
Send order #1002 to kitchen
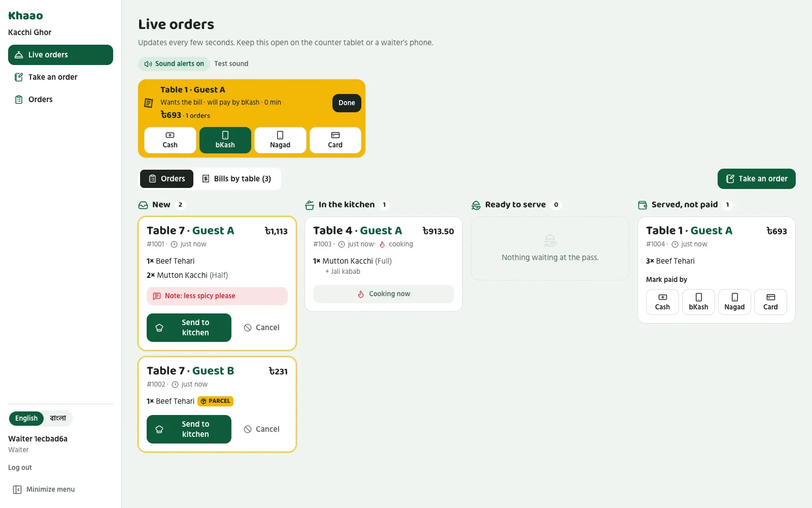click(x=189, y=429)
